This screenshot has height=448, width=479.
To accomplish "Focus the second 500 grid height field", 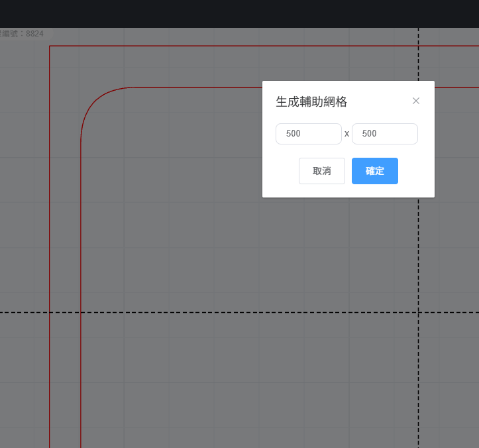I will (x=384, y=134).
